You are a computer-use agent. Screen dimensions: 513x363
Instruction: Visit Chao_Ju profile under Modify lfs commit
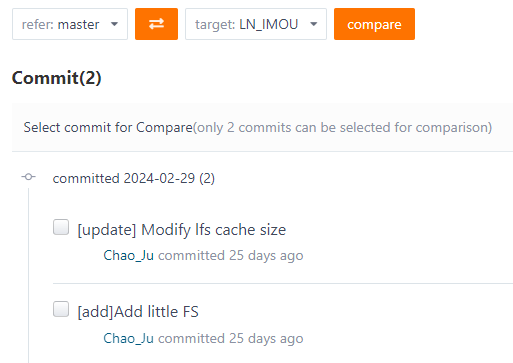(x=128, y=256)
